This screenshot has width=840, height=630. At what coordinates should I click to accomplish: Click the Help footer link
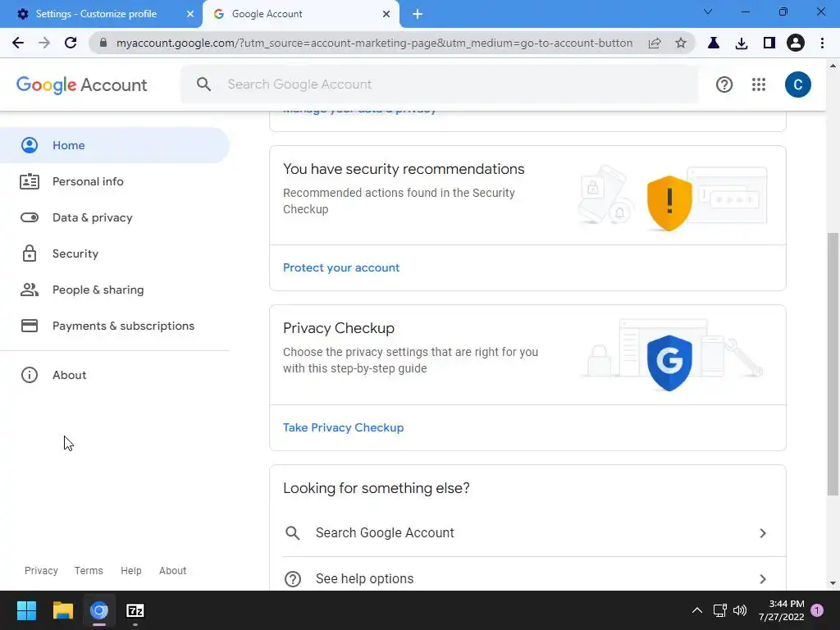click(x=130, y=571)
